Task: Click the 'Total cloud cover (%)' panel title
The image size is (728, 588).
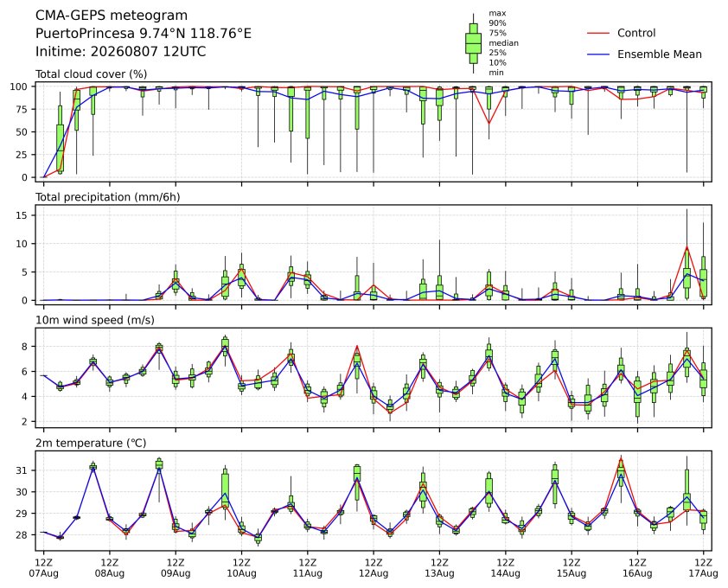Action: [91, 73]
